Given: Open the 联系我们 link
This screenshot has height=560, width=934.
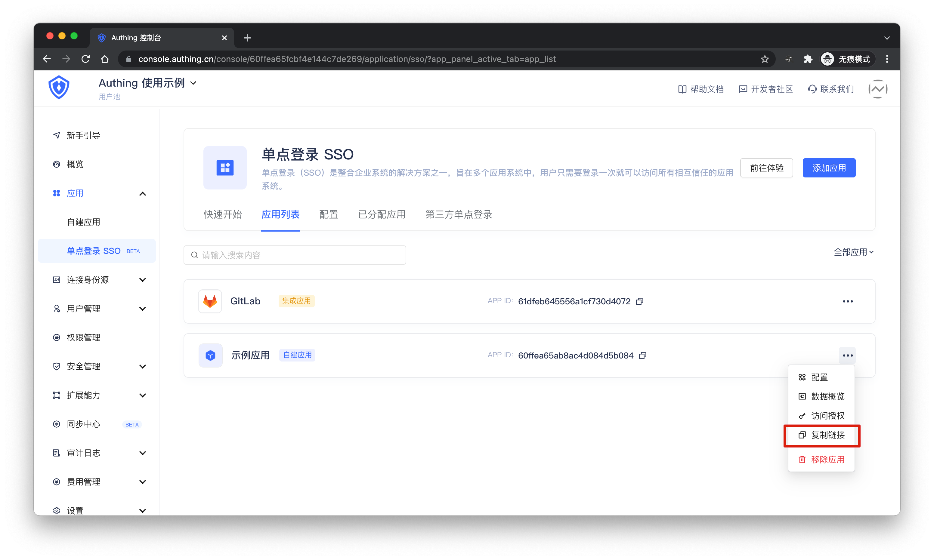Looking at the screenshot, I should pos(830,89).
